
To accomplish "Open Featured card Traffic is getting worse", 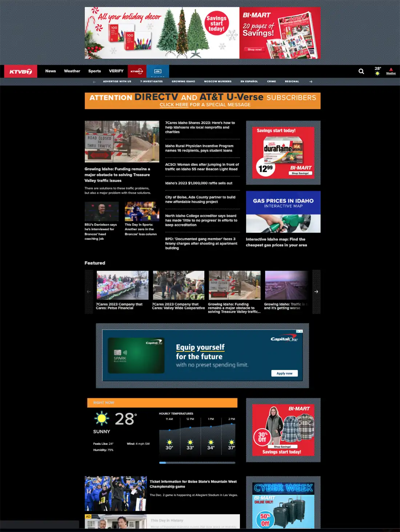I will point(286,290).
